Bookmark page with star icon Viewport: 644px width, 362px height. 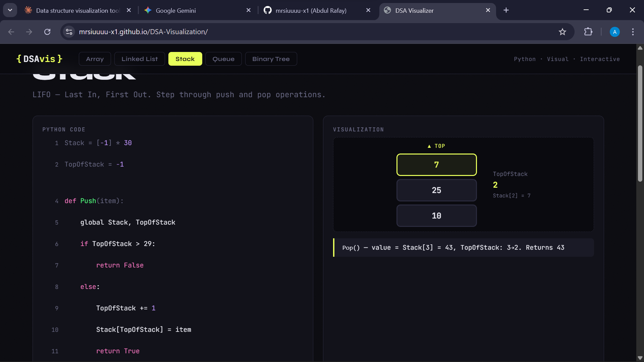(x=562, y=32)
